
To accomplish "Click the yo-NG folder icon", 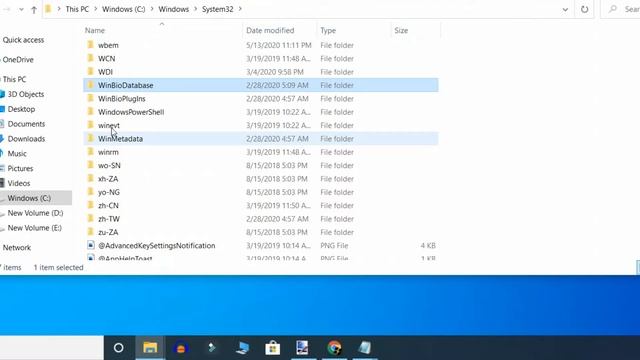I will tap(91, 192).
